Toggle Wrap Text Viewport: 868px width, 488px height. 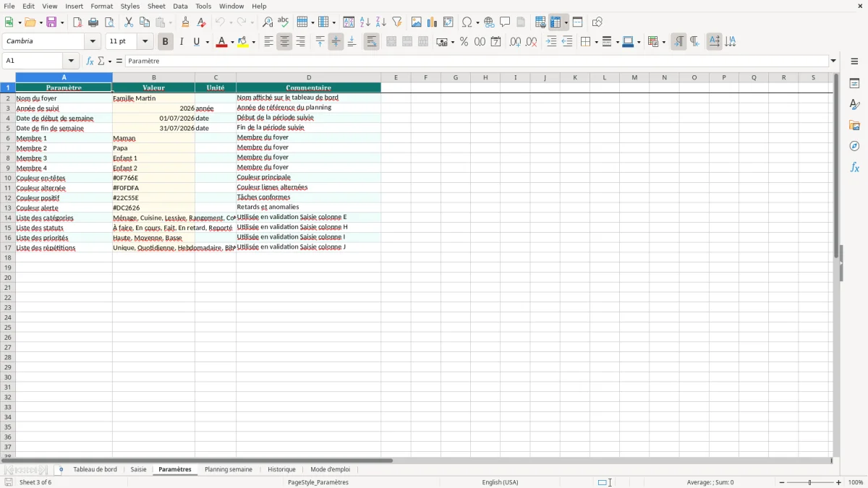371,42
